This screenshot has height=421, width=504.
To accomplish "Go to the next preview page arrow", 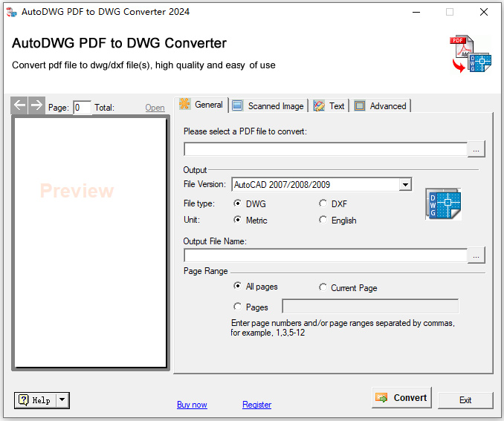I will [x=36, y=105].
